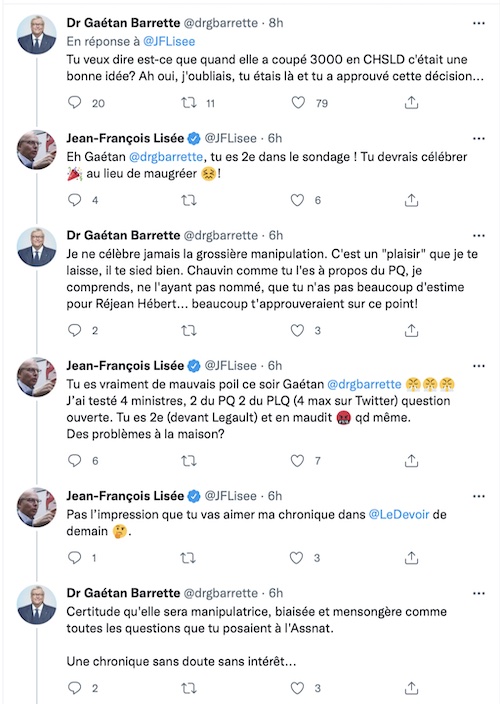Like the last tweet about 'chronique sans intérêt'
Viewport: 500px width, 704px height.
[x=297, y=688]
